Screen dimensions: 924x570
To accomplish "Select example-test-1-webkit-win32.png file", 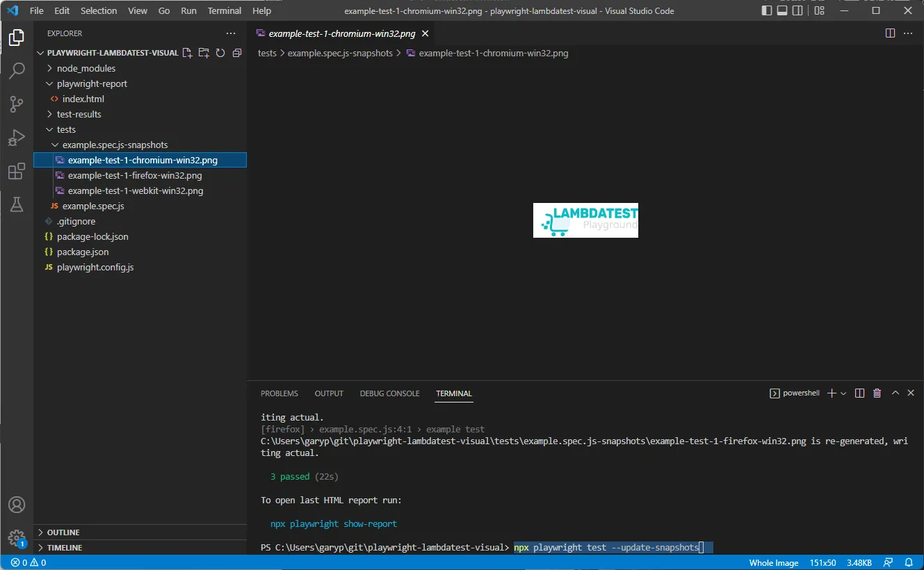I will coord(136,190).
